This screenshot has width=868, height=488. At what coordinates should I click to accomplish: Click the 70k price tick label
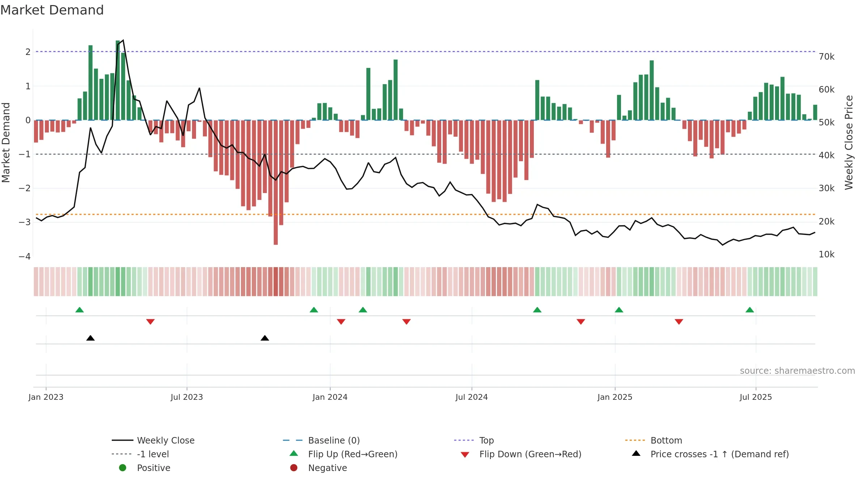pyautogui.click(x=827, y=57)
